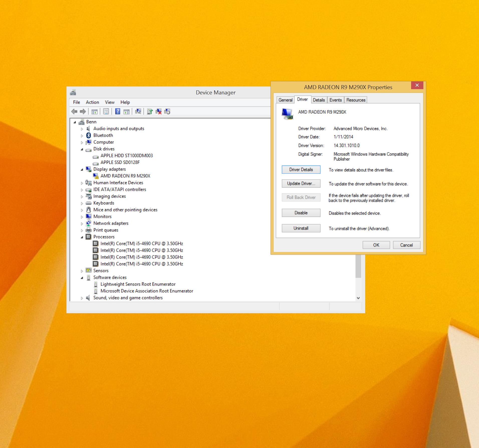This screenshot has width=479, height=448.
Task: Click the Disable button in Properties dialog
Action: pyautogui.click(x=301, y=213)
